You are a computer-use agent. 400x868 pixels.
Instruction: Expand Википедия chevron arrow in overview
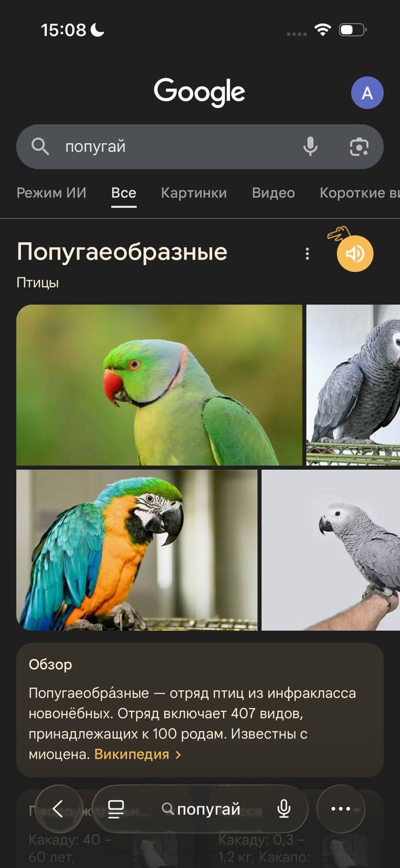point(178,755)
